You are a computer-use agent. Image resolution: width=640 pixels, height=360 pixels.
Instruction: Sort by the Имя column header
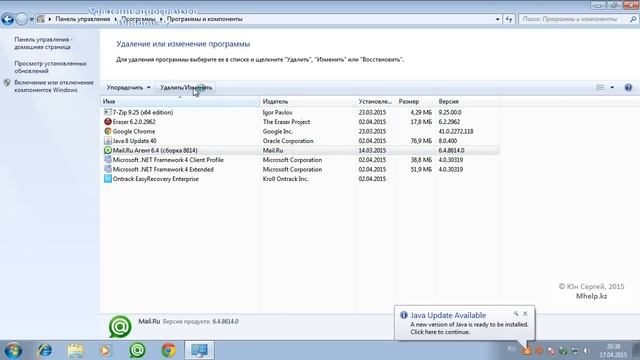[180, 101]
